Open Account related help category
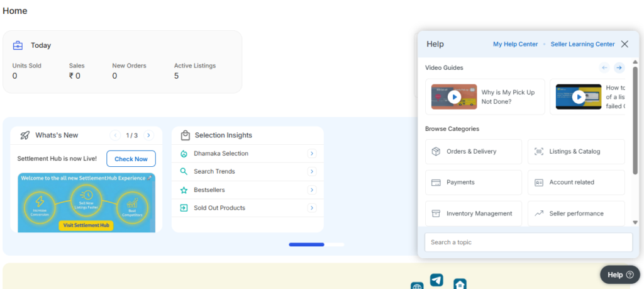 click(575, 183)
